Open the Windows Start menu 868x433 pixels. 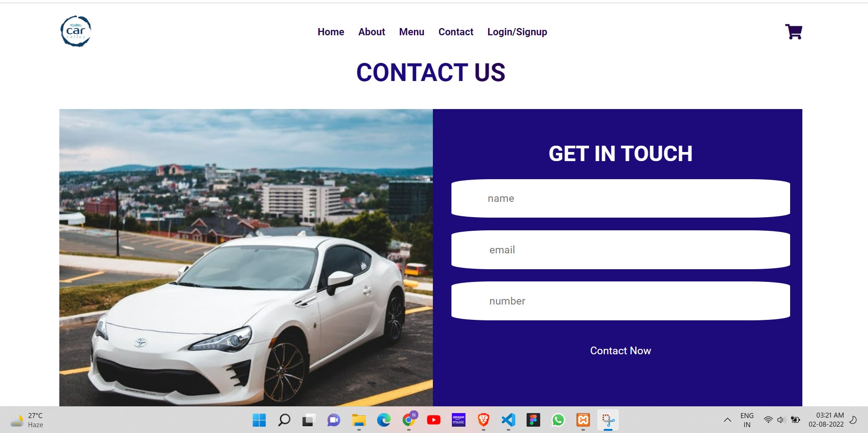259,420
